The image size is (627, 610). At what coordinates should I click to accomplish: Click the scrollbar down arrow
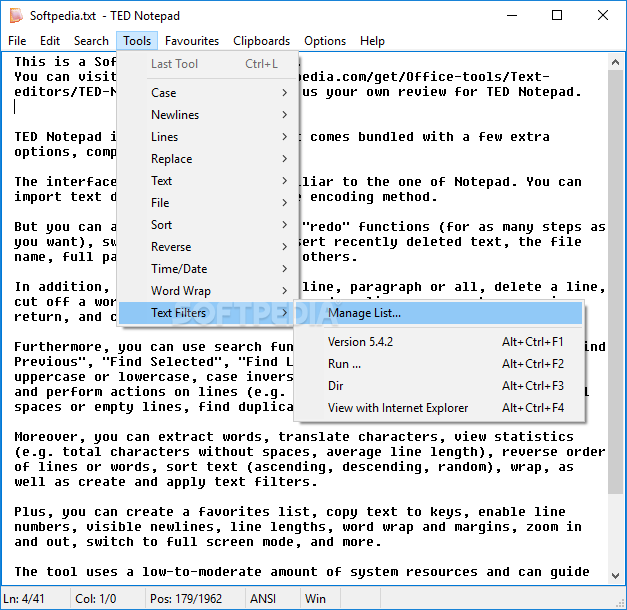click(x=615, y=576)
